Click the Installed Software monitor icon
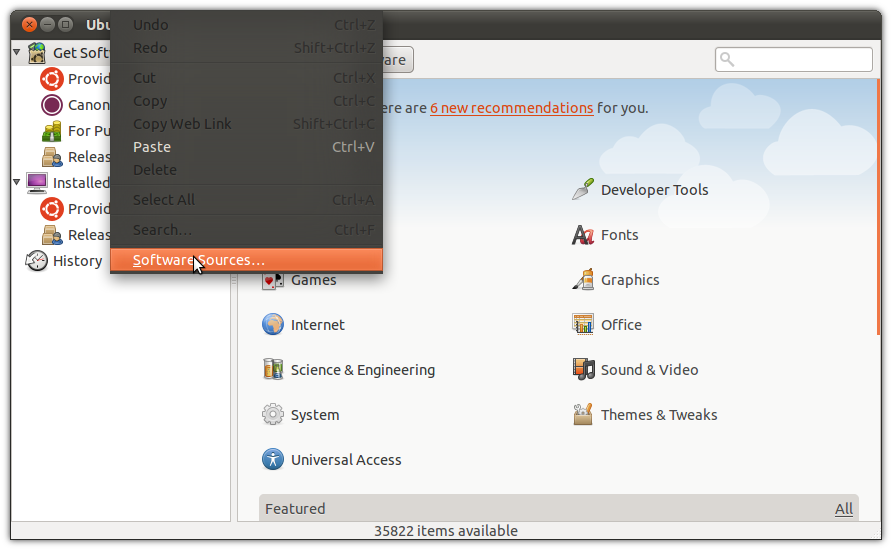 click(x=37, y=183)
